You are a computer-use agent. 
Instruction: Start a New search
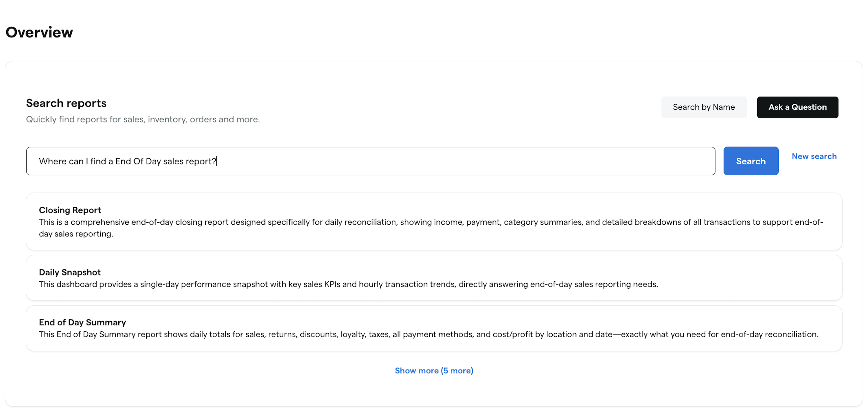(x=814, y=156)
